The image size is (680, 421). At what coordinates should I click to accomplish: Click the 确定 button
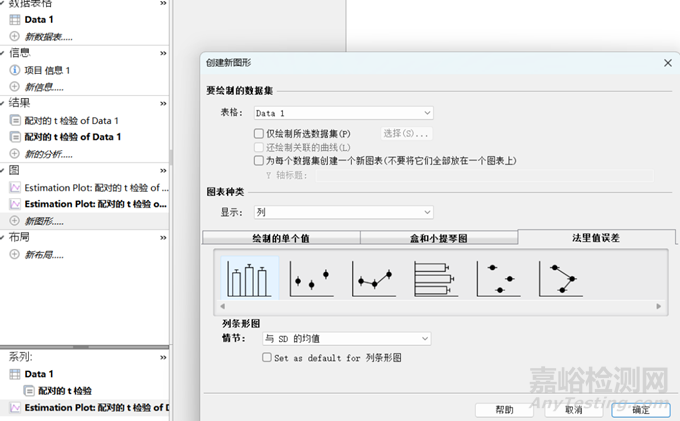coord(640,410)
